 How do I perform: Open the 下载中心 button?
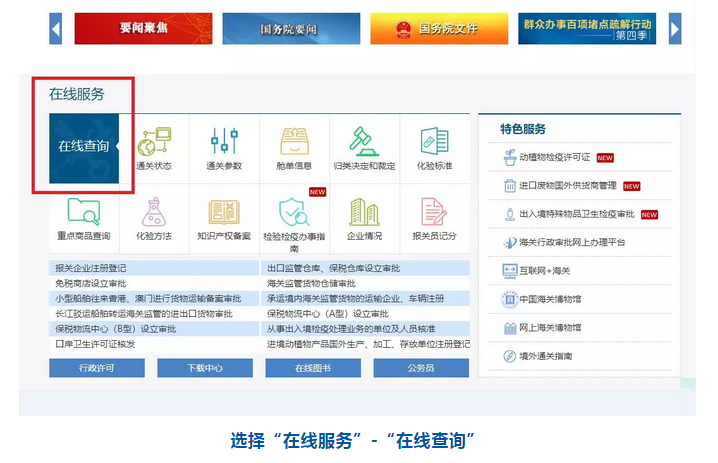click(x=204, y=368)
